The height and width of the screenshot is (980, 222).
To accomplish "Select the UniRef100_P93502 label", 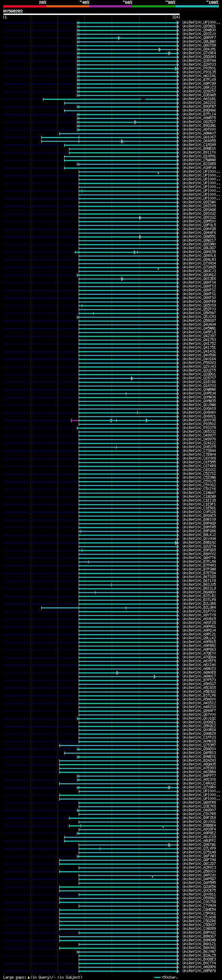I will tap(199, 424).
